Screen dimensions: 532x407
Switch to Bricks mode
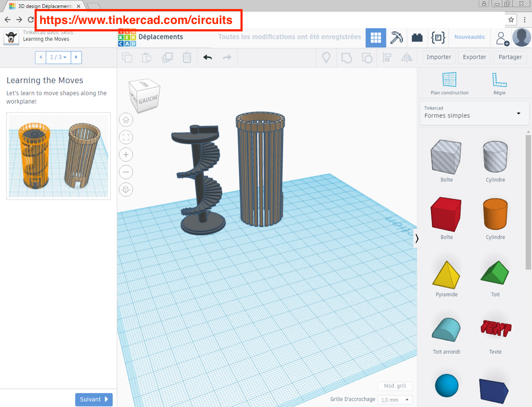click(x=417, y=38)
